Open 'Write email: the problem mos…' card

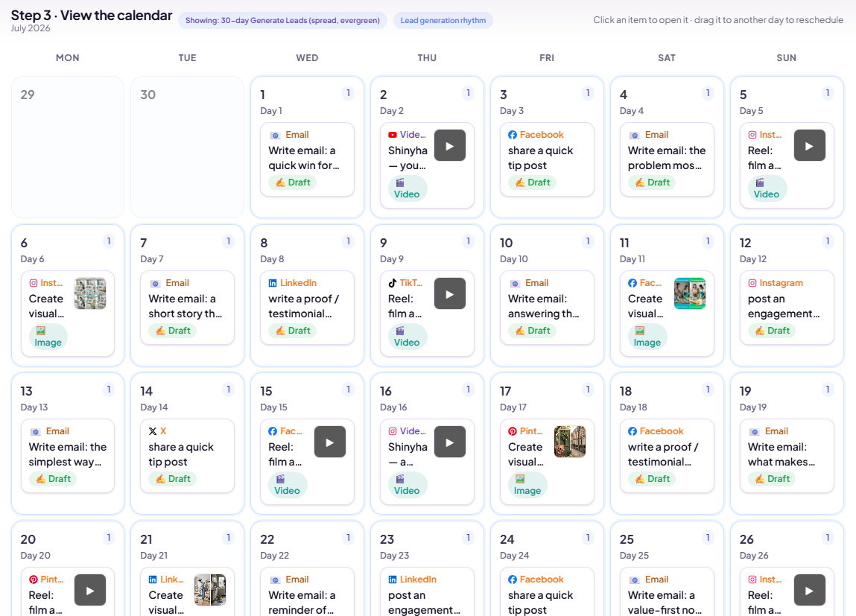[667, 159]
